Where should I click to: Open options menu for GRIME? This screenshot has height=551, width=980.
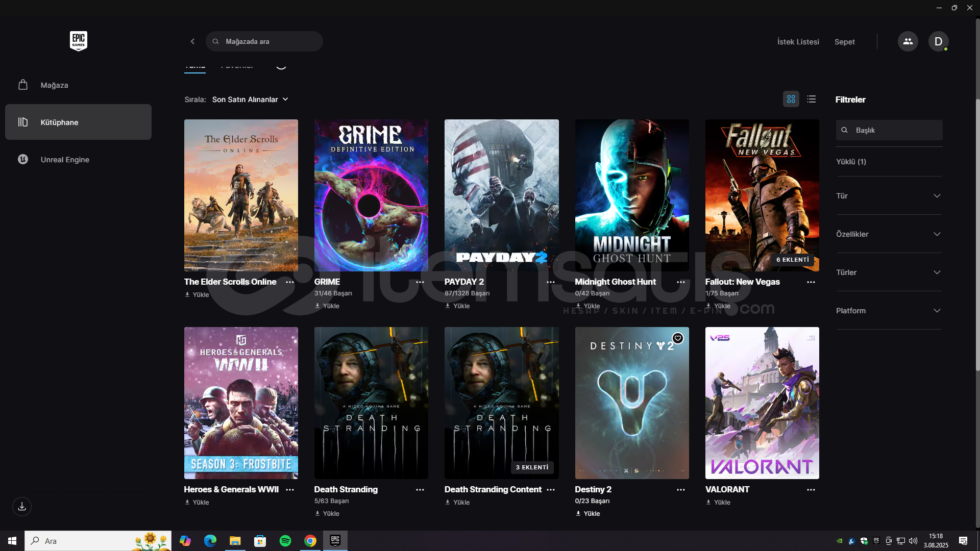tap(420, 282)
